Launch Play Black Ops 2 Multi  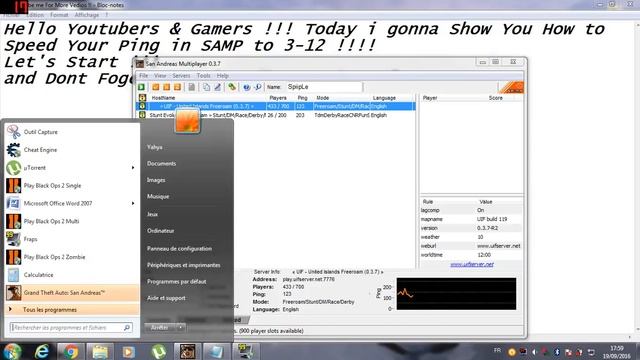pyautogui.click(x=72, y=221)
